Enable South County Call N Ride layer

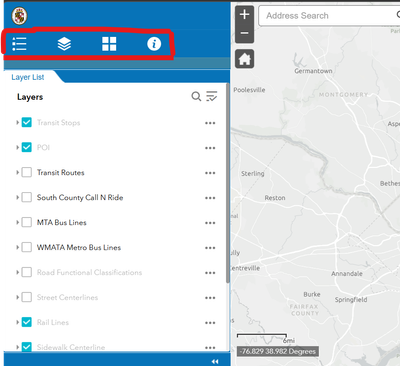tap(27, 197)
